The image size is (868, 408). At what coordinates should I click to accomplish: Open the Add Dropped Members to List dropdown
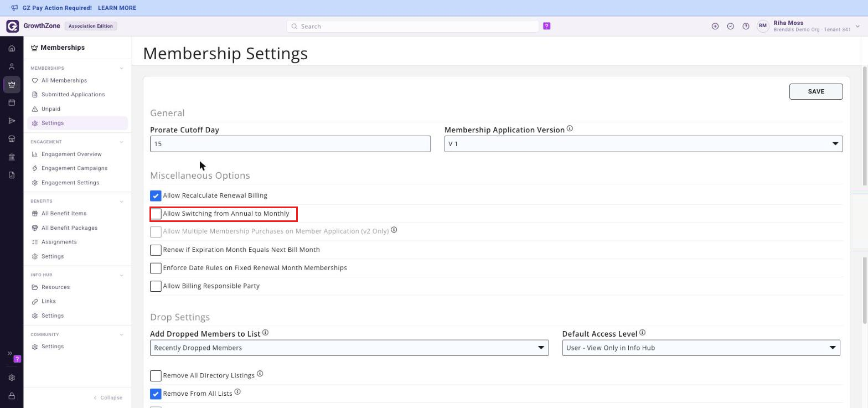point(349,348)
